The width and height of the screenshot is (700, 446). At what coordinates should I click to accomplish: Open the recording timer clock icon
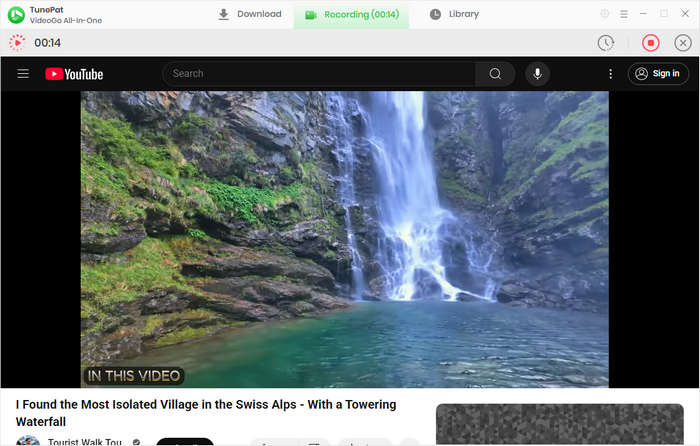tap(605, 43)
